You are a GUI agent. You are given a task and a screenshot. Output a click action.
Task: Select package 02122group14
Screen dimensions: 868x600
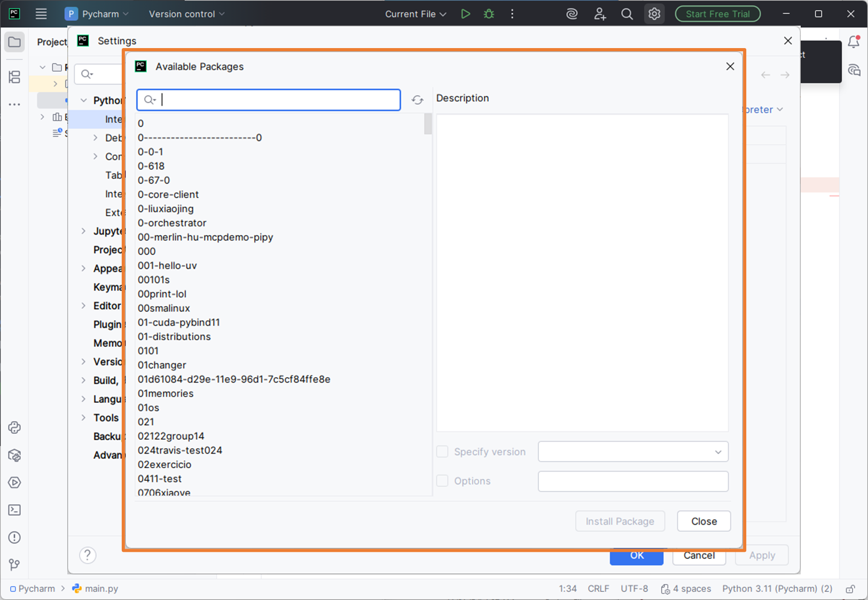(171, 436)
